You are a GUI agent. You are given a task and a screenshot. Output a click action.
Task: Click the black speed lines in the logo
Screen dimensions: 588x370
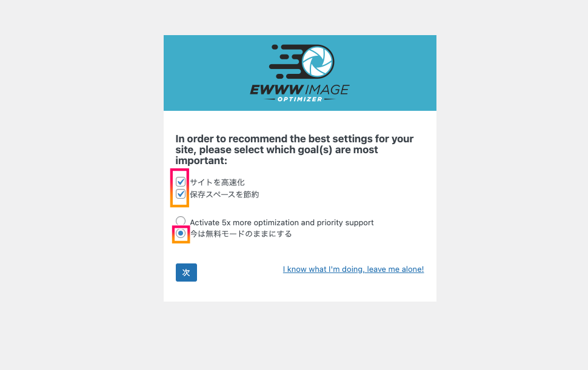coord(286,61)
